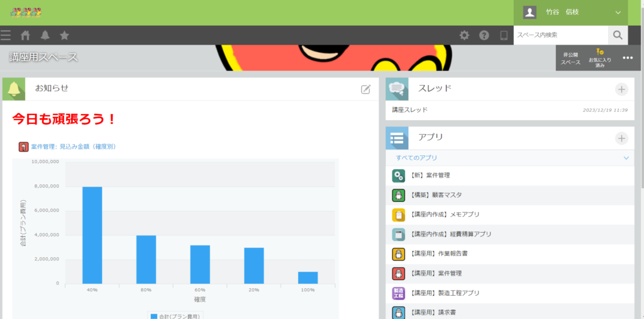Click the 今日も頑張ろう！ announcement text
The width and height of the screenshot is (644, 319).
coord(65,119)
